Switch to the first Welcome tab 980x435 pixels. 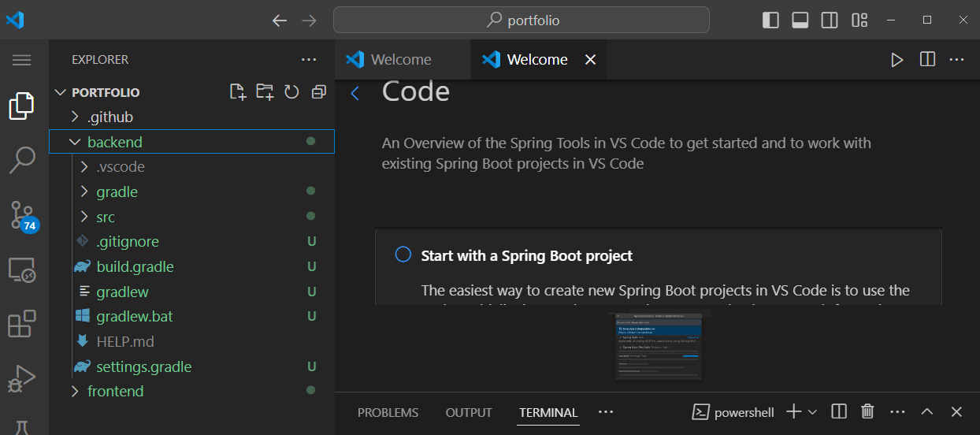(403, 60)
